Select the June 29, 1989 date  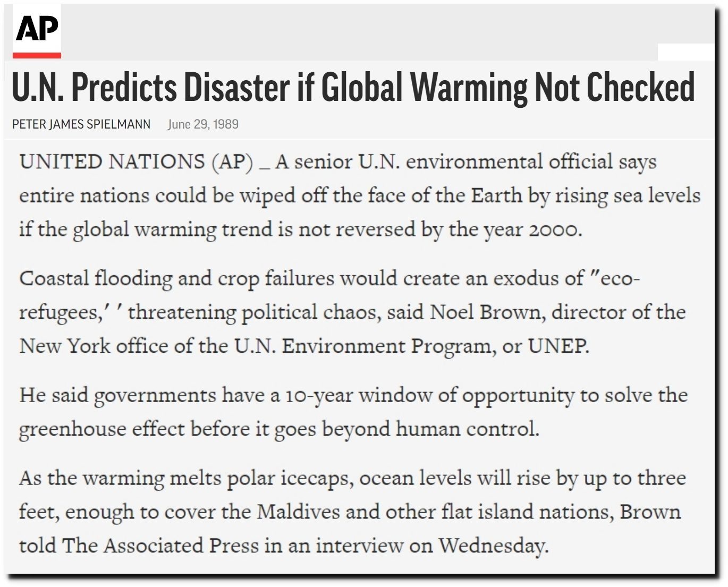[203, 124]
